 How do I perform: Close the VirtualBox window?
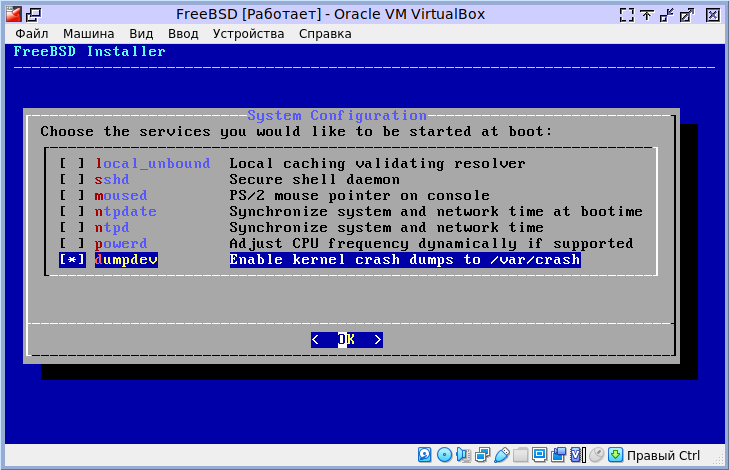(712, 15)
